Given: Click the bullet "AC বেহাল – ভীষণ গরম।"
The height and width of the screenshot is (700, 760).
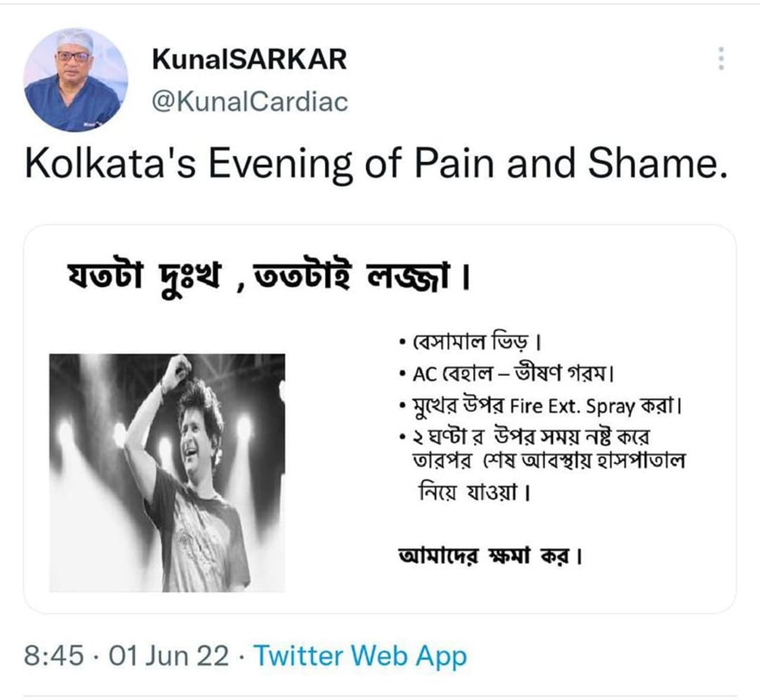Looking at the screenshot, I should (512, 374).
